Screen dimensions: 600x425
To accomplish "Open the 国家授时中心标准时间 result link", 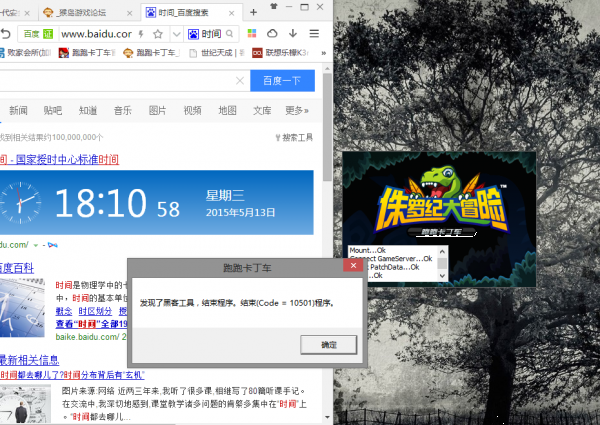I will (x=59, y=160).
